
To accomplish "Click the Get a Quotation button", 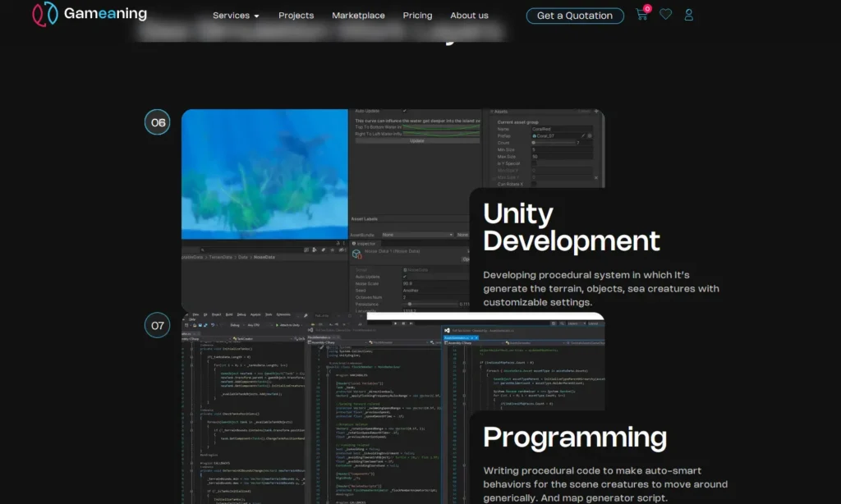I will tap(575, 16).
